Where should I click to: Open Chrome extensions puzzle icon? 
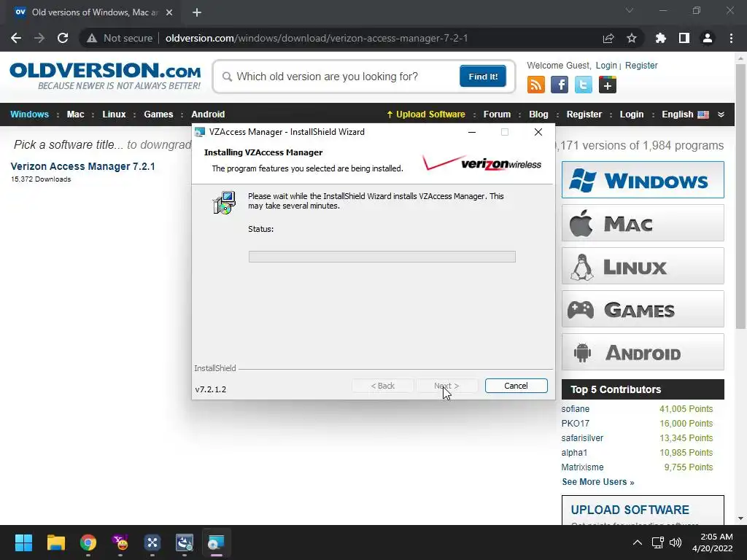[x=660, y=38]
